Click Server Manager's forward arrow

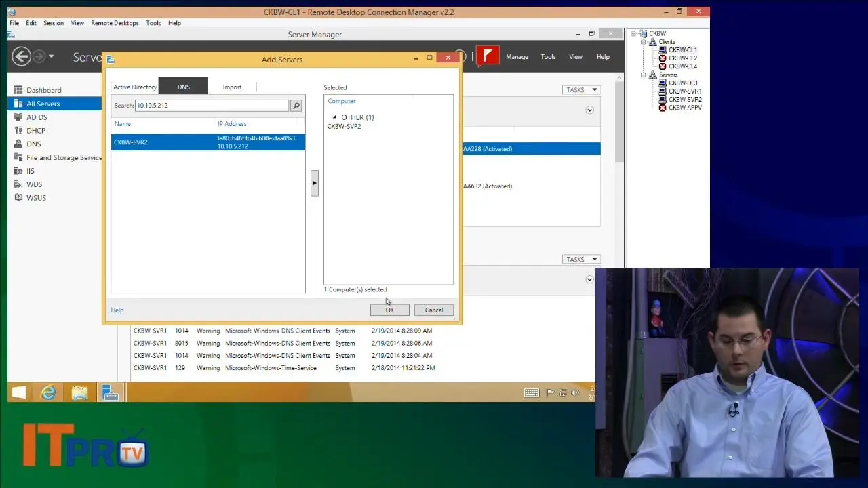click(39, 56)
